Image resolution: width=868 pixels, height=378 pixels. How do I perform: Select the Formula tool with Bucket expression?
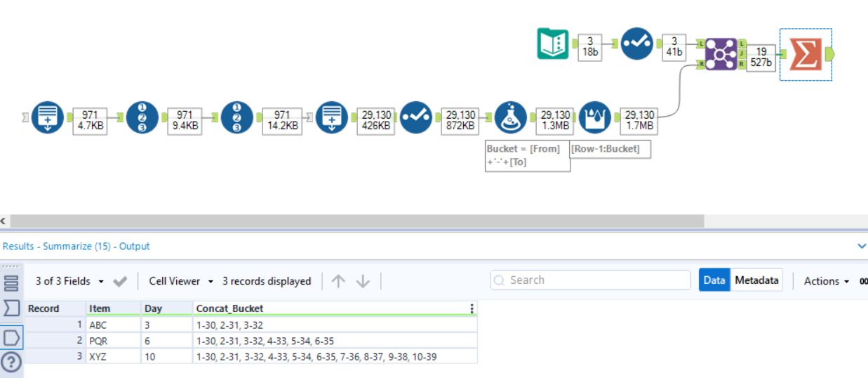tap(511, 117)
